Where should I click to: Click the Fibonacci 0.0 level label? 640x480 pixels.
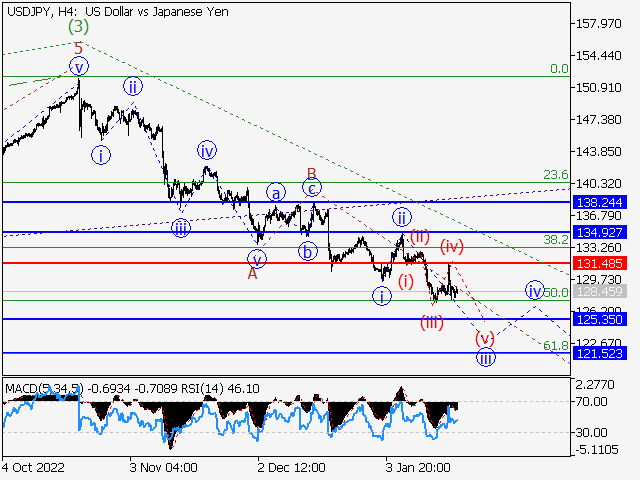pyautogui.click(x=559, y=69)
